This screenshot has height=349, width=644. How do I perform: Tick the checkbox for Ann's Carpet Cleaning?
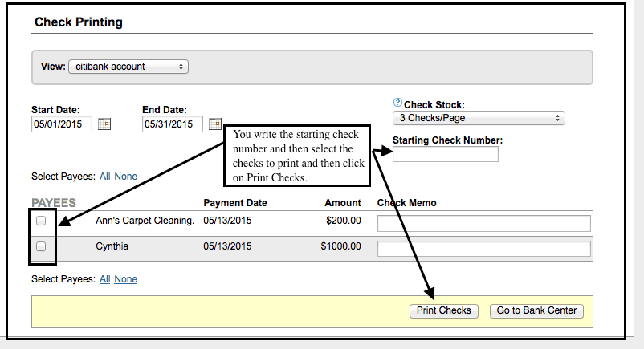41,221
